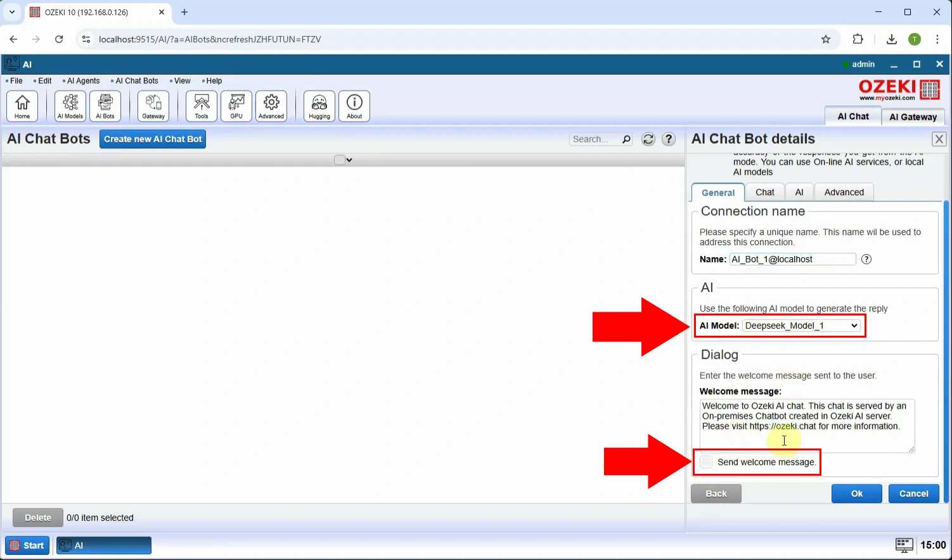This screenshot has height=560, width=952.
Task: Click the refresh icon beside search
Action: (x=648, y=139)
